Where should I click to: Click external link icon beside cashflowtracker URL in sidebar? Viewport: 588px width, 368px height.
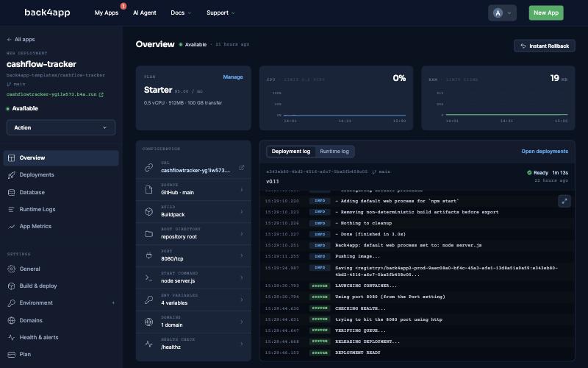click(x=101, y=95)
